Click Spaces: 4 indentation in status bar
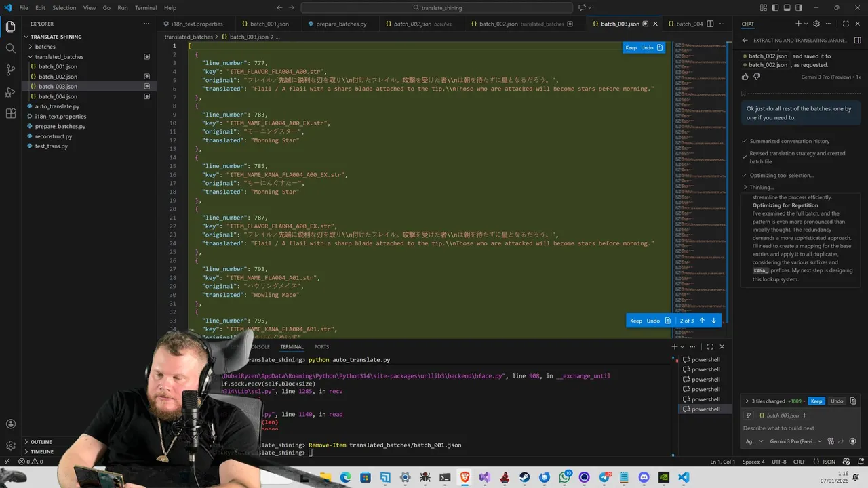 [753, 462]
